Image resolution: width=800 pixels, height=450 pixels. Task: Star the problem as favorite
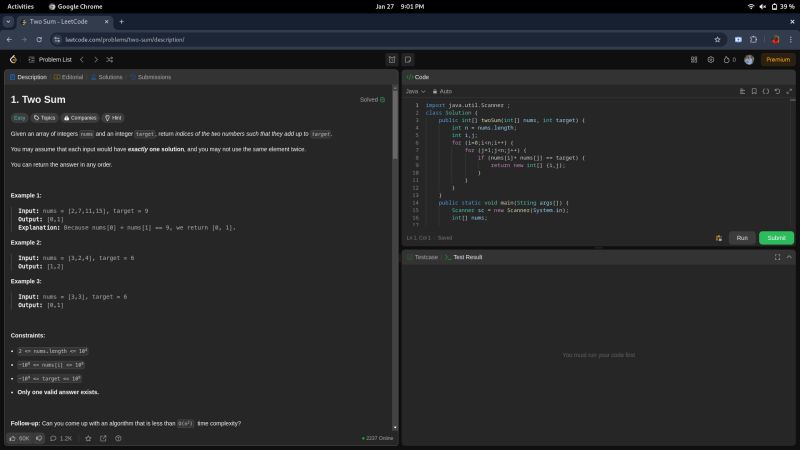(x=88, y=438)
